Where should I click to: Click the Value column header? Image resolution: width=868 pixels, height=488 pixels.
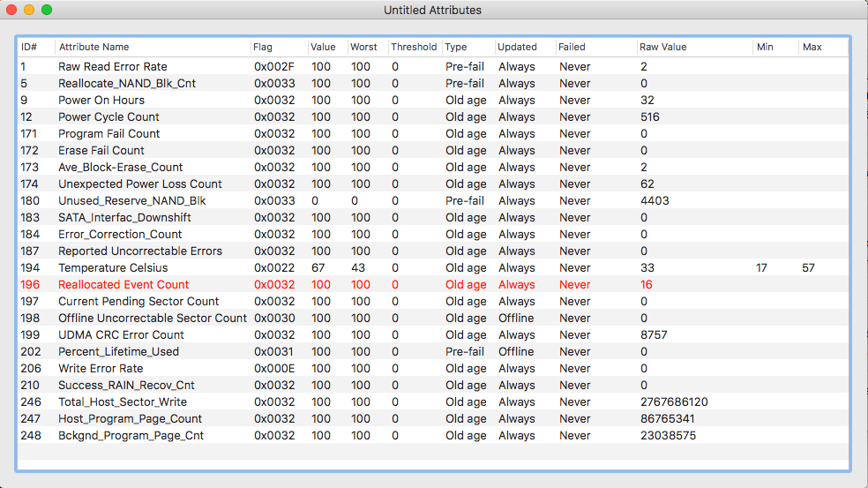coord(327,47)
